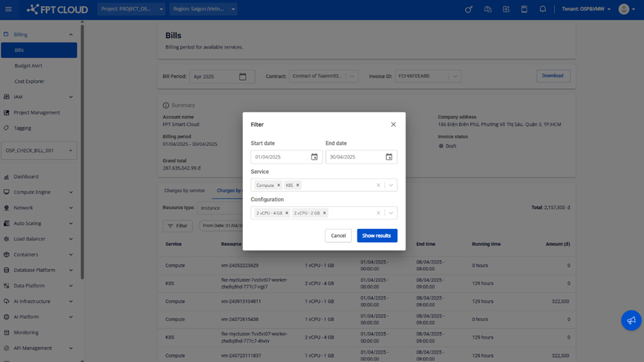Open Budget Alert in the sidebar

29,66
